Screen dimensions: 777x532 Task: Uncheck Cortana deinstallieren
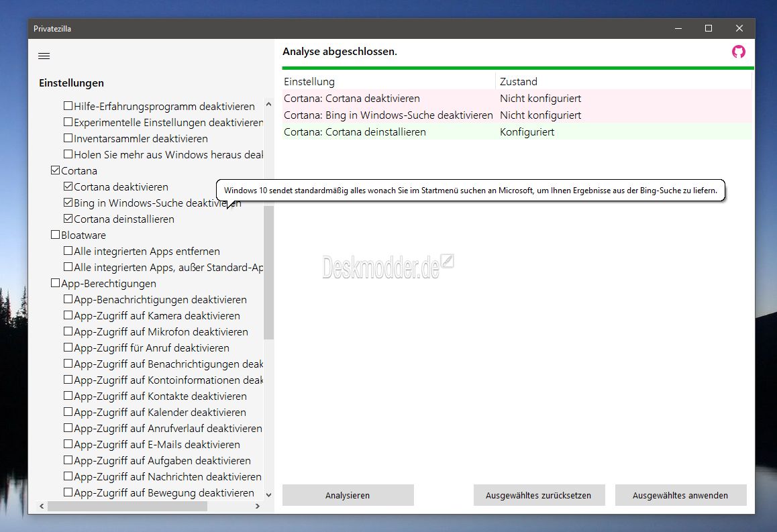click(68, 219)
